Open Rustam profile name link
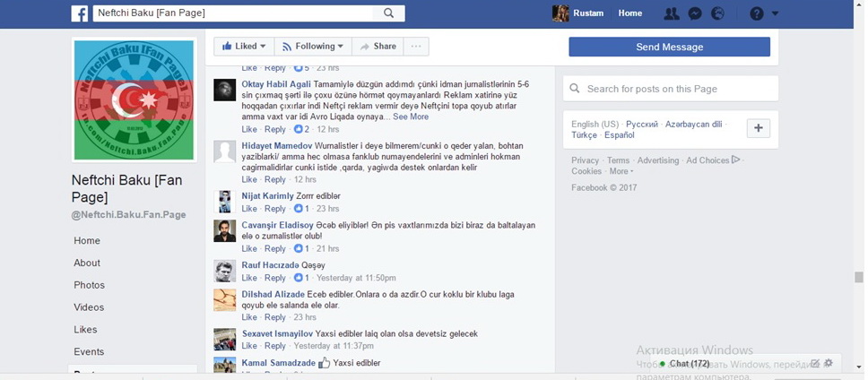 [x=588, y=13]
